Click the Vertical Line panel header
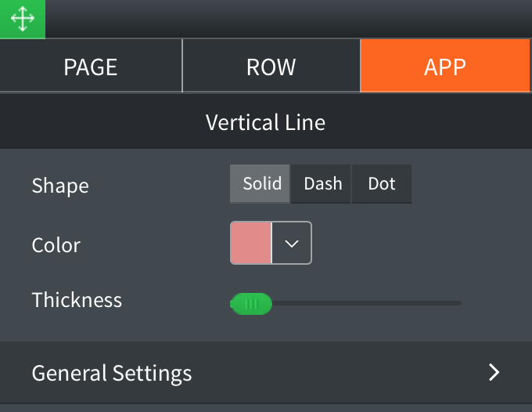This screenshot has height=412, width=532. click(x=265, y=123)
